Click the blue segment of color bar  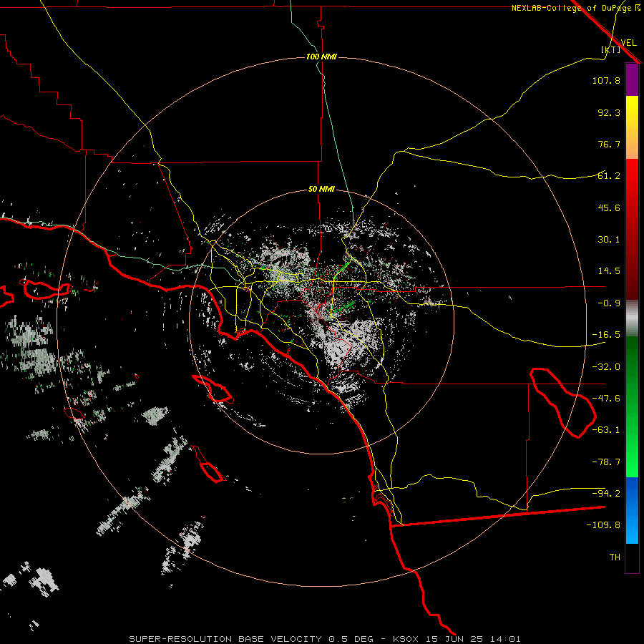(632, 510)
